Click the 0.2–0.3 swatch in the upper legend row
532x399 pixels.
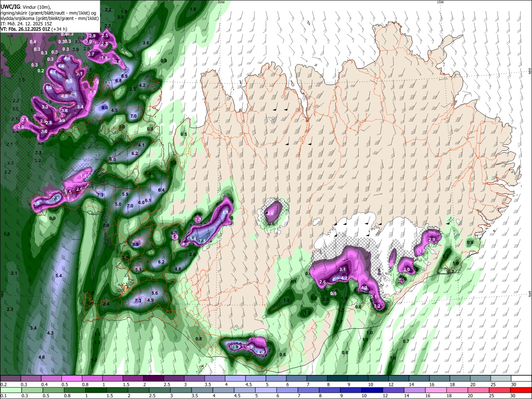click(10, 379)
